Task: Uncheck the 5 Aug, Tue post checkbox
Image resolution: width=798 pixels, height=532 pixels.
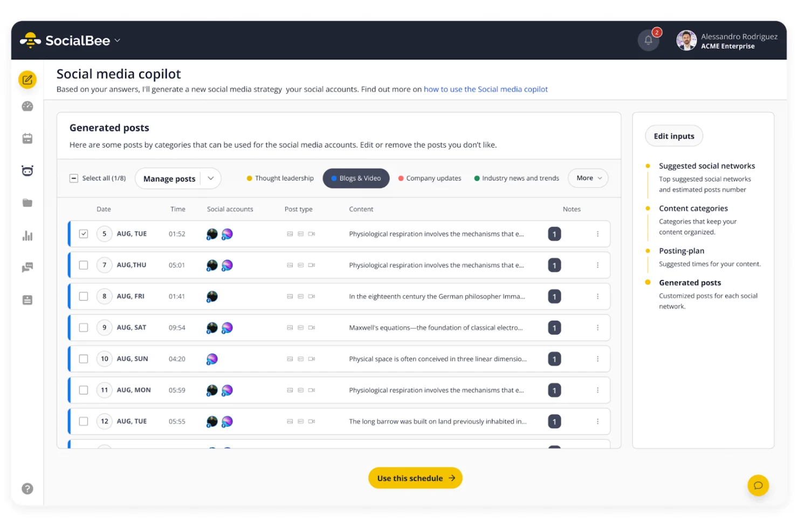Action: coord(84,234)
